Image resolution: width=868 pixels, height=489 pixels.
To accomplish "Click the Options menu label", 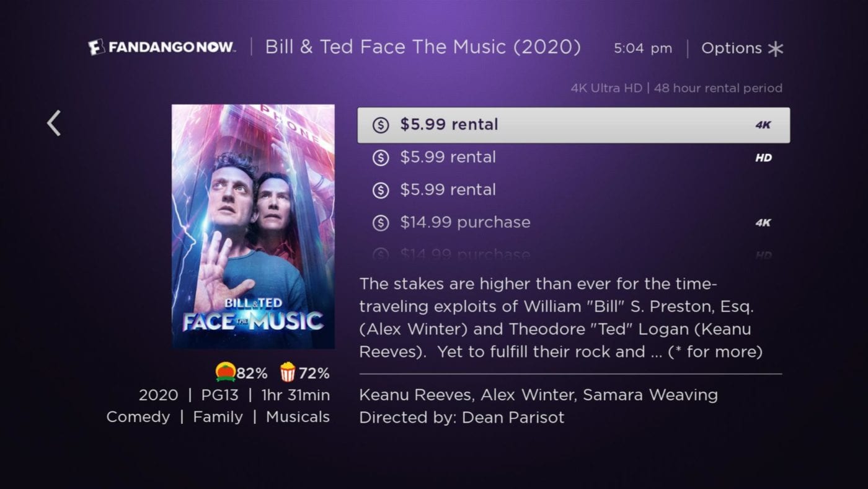I will pos(732,48).
